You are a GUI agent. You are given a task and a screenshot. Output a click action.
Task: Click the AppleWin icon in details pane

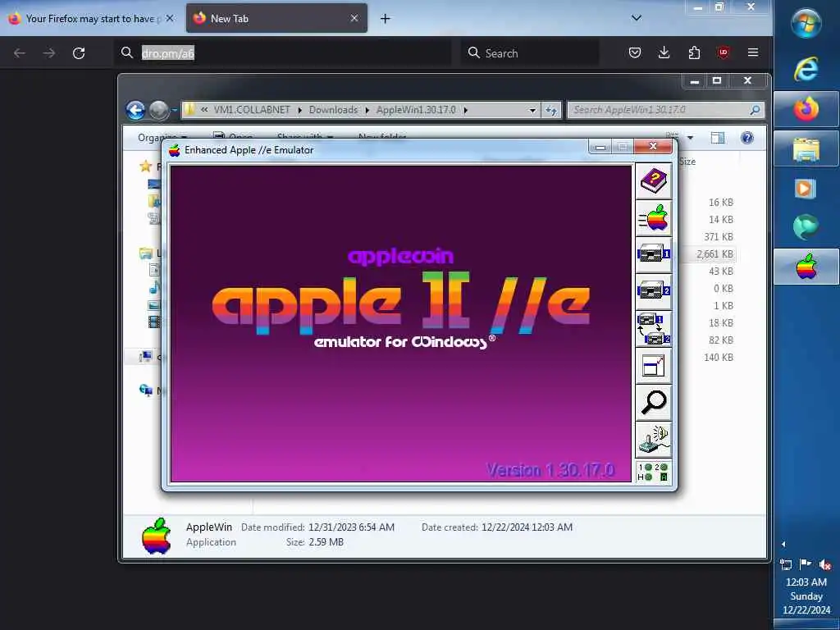pyautogui.click(x=156, y=535)
